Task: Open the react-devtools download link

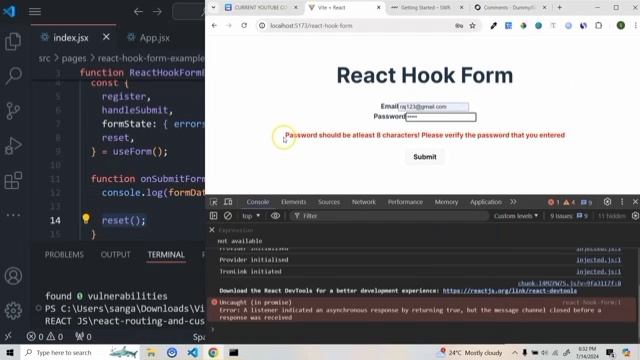Action: 510,291
